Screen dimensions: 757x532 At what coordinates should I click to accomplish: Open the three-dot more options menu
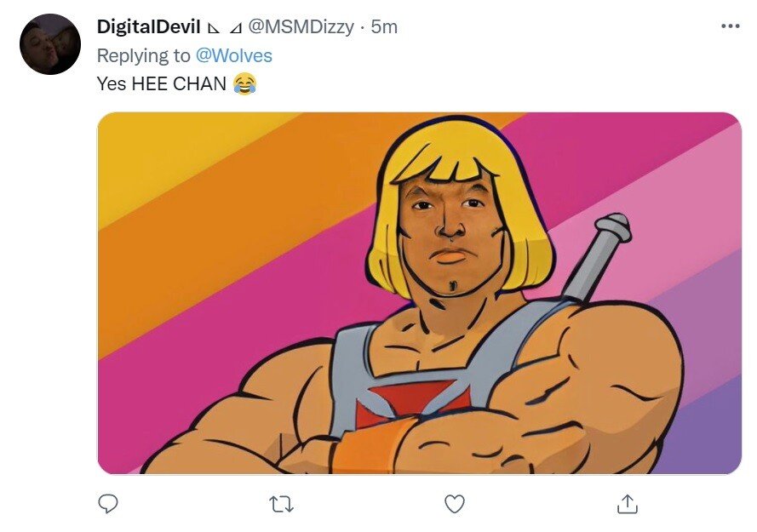730,27
